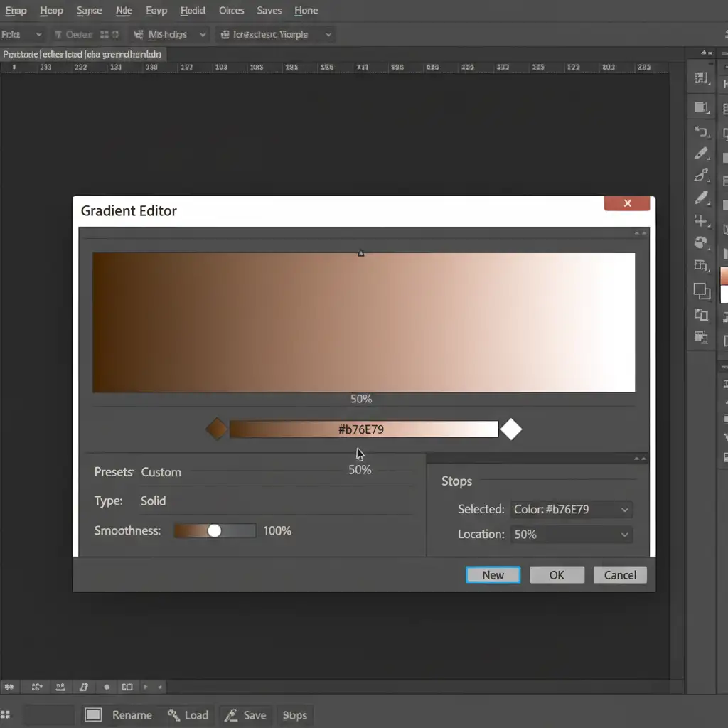The width and height of the screenshot is (728, 728).
Task: Select the document tab below options bar
Action: (x=82, y=54)
